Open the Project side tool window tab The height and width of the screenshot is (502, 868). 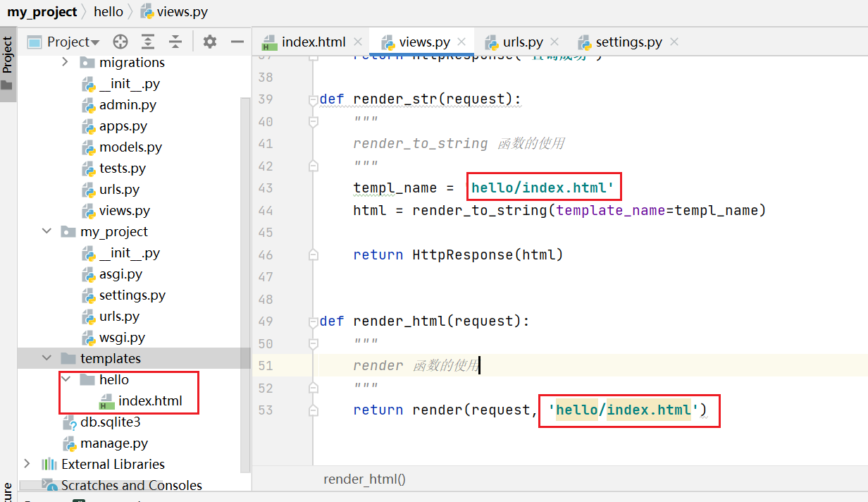pos(8,63)
